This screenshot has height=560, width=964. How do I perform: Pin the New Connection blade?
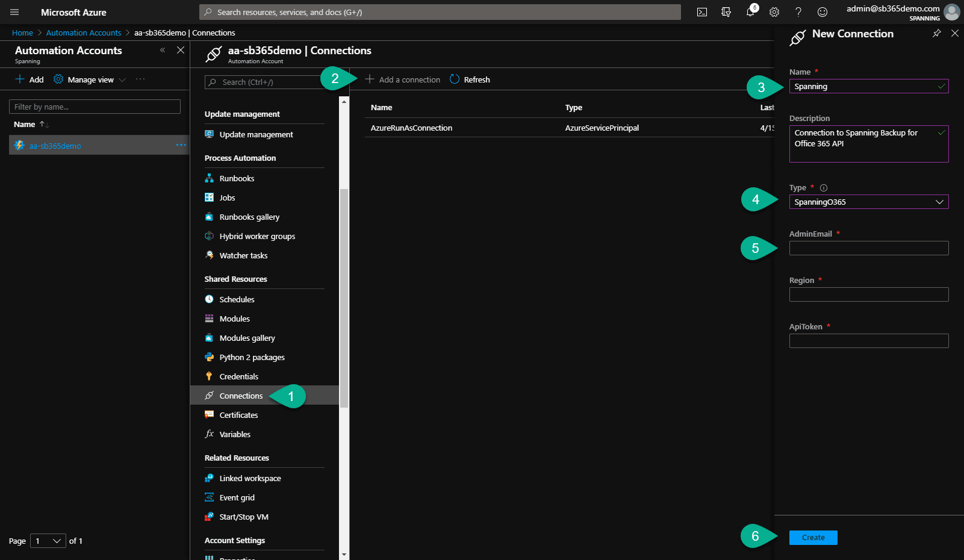(x=937, y=33)
